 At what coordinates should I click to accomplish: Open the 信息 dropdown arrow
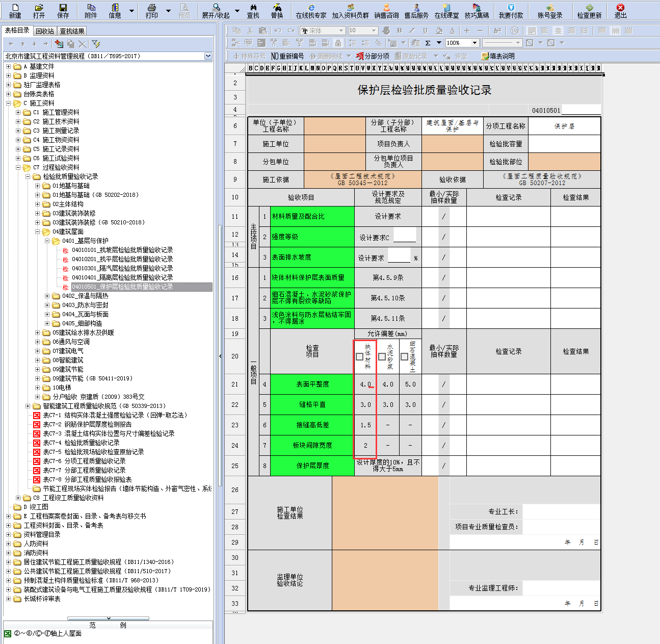click(131, 11)
